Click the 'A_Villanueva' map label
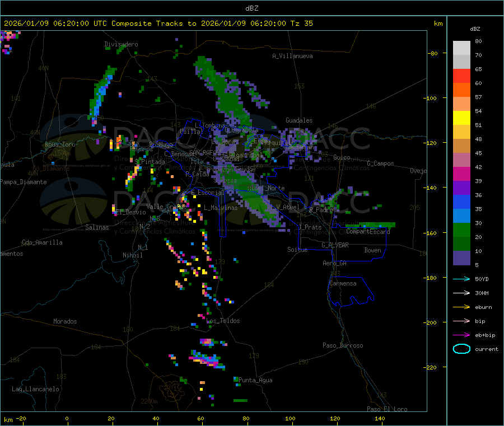 (292, 56)
